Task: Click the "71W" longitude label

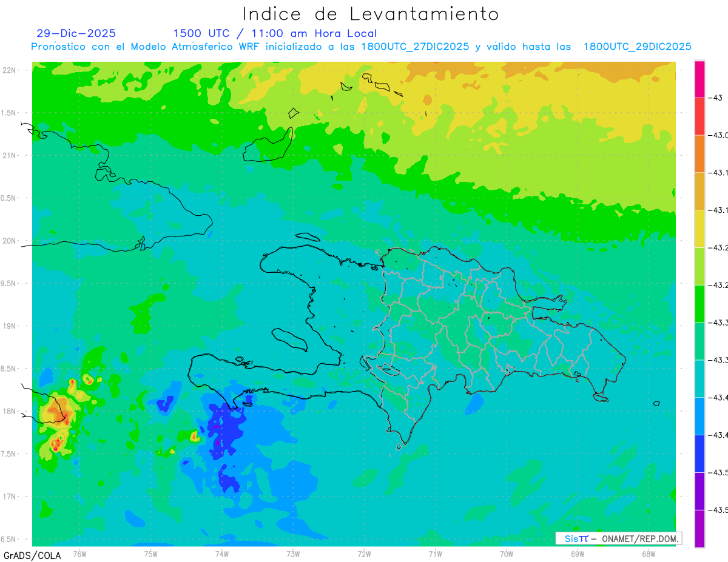Action: coord(435,554)
